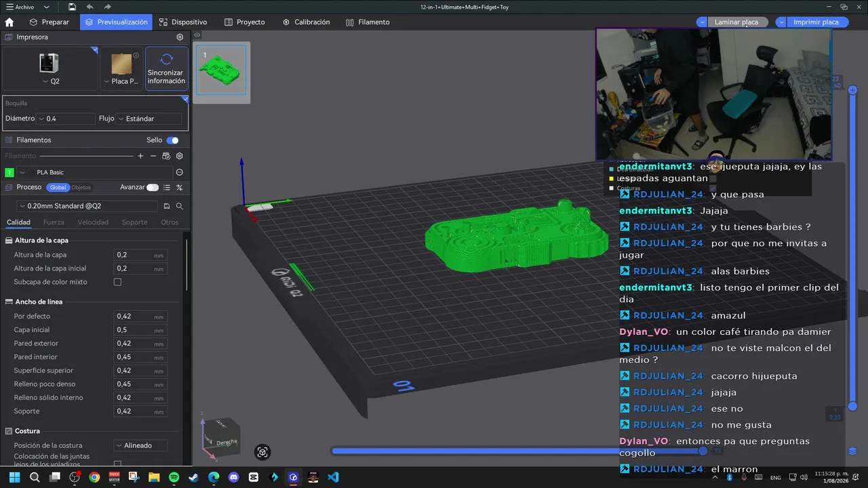Screen dimensions: 868x488
Task: Open the Laminar placa dropdown arrow
Action: click(x=702, y=22)
